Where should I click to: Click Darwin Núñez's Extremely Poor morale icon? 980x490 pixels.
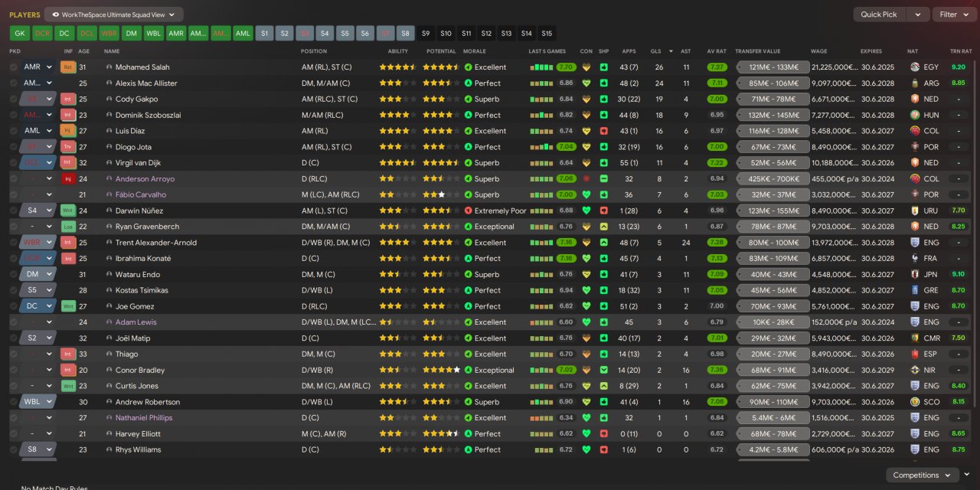pyautogui.click(x=469, y=211)
